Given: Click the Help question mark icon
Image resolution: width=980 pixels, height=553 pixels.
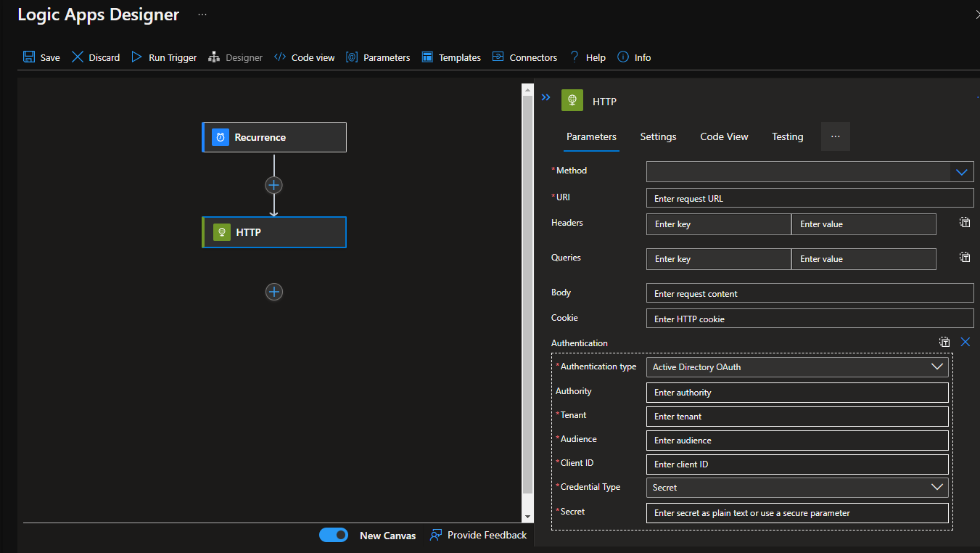Looking at the screenshot, I should [575, 57].
